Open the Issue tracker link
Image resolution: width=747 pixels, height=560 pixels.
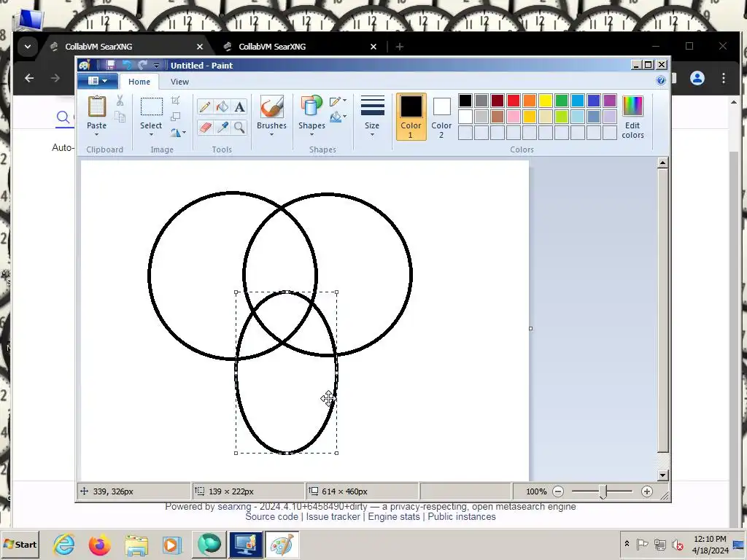[x=333, y=517]
